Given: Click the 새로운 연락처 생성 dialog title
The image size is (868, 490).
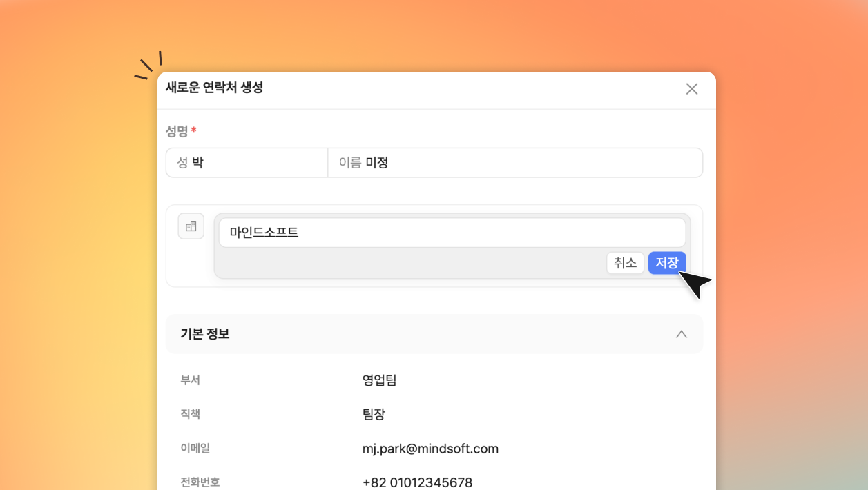Looking at the screenshot, I should [x=214, y=88].
